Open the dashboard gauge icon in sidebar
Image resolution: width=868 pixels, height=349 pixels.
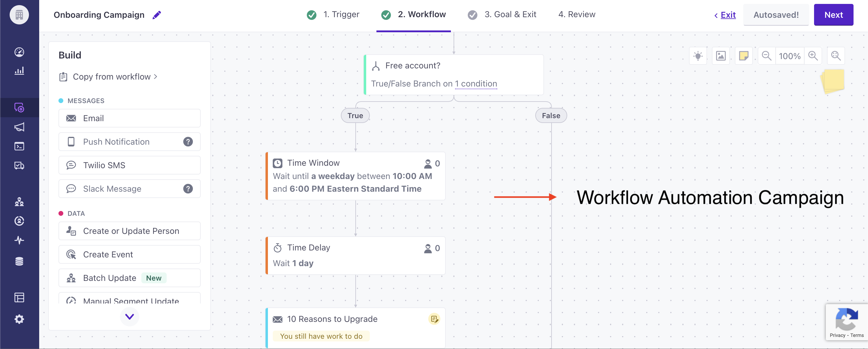pos(19,52)
